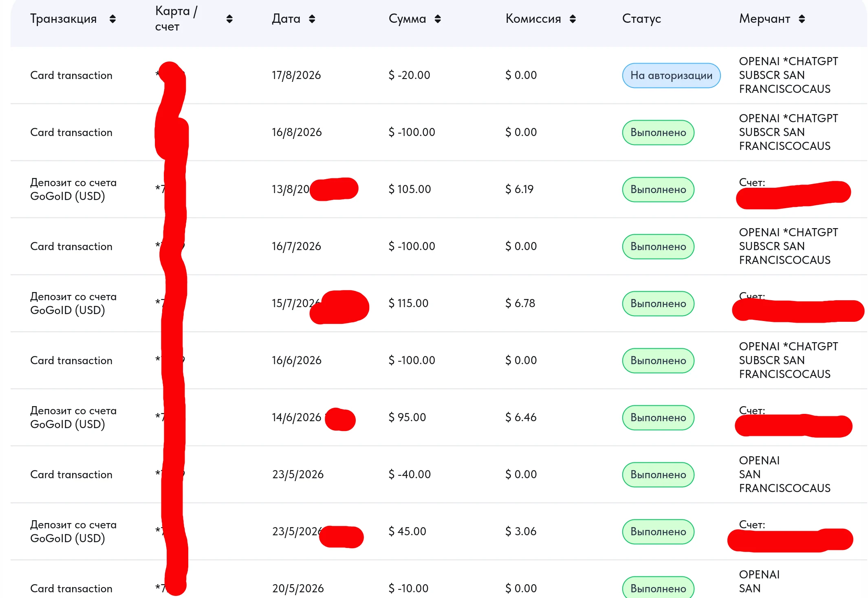Click the $ 3.06 commission cell
The height and width of the screenshot is (598, 868).
pos(521,532)
